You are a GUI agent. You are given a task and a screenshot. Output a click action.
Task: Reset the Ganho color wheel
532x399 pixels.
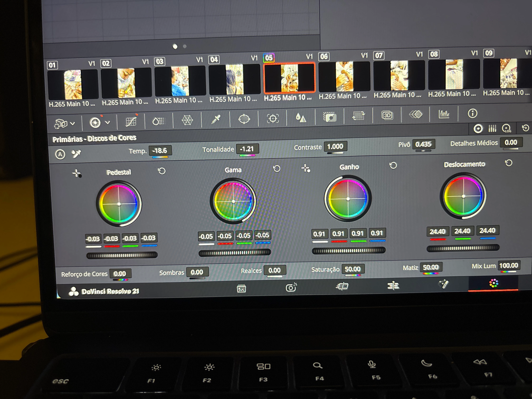(x=393, y=165)
